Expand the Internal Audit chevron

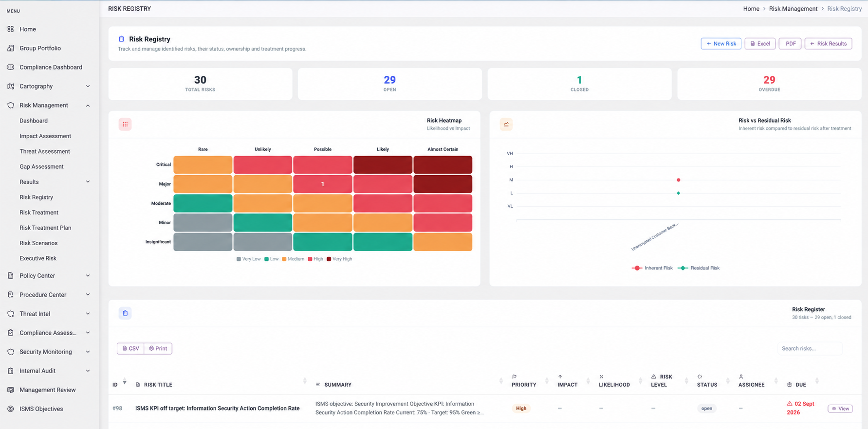(x=88, y=371)
